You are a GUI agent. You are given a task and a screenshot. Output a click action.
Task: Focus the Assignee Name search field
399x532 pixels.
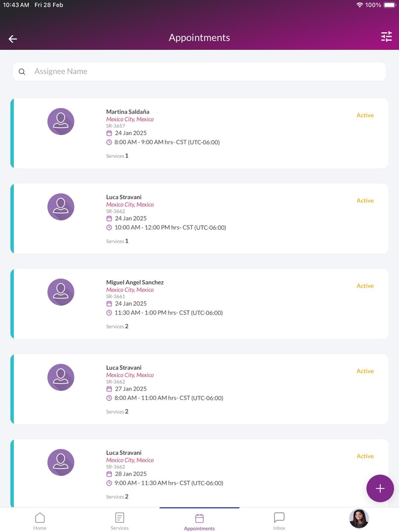[x=199, y=71]
